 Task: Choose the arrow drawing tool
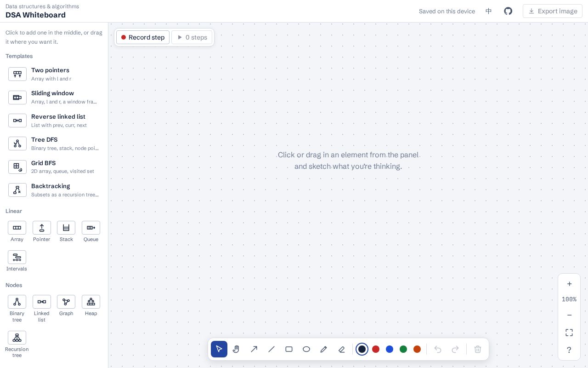tap(254, 349)
